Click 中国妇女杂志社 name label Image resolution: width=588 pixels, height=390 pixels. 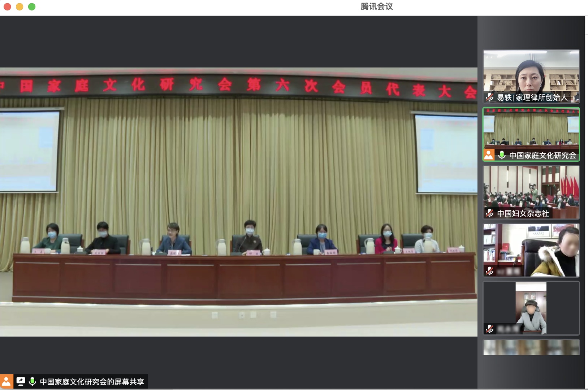[x=523, y=213]
